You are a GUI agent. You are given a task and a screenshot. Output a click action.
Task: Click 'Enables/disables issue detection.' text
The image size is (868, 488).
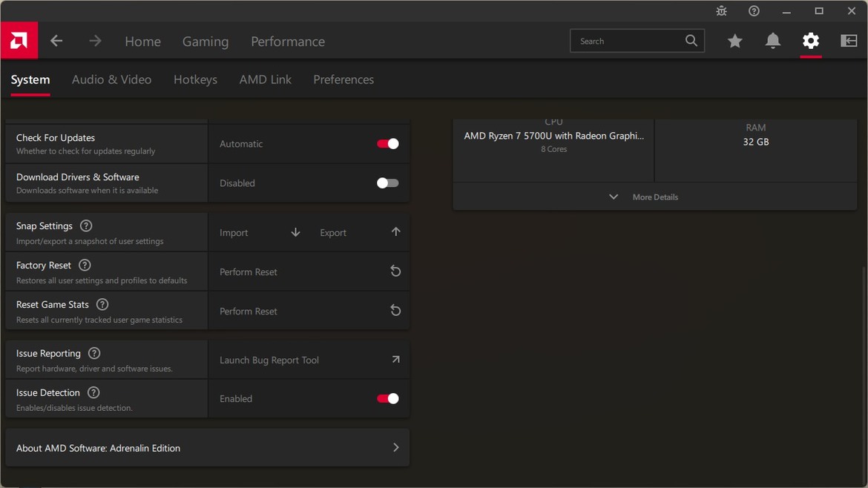[x=74, y=408]
